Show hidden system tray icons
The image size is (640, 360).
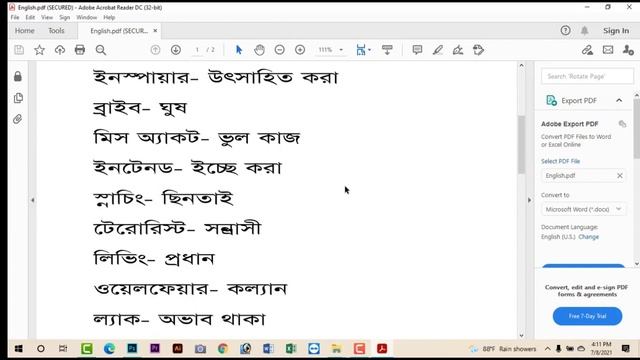coord(547,349)
